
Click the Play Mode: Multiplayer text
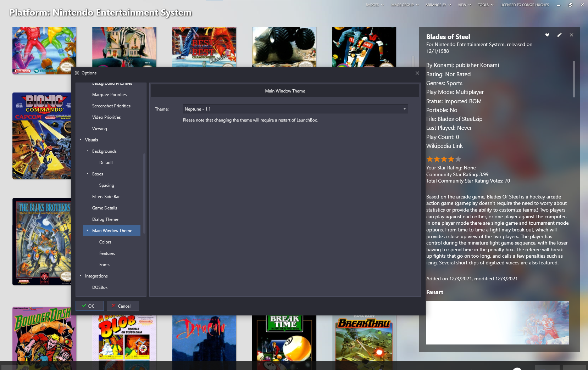tap(455, 92)
